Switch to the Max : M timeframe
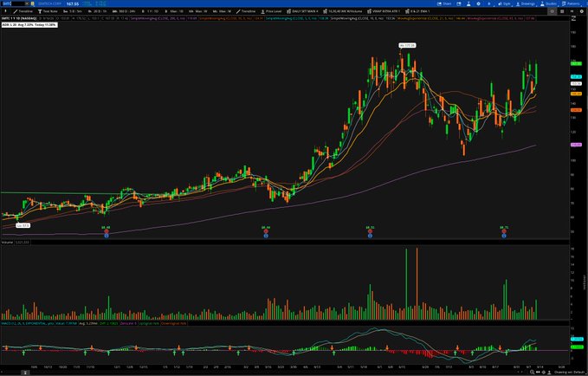The image size is (588, 376). (222, 11)
